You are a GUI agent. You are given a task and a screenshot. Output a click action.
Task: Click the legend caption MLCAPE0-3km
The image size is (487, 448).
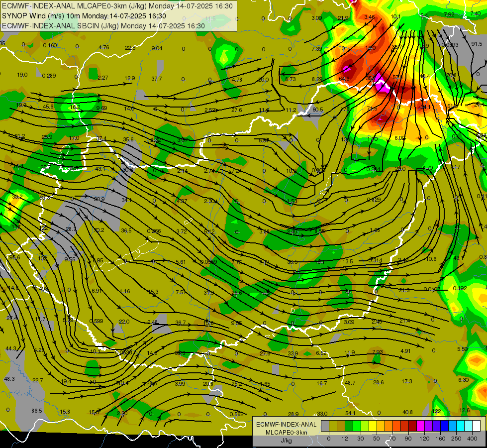286,433
